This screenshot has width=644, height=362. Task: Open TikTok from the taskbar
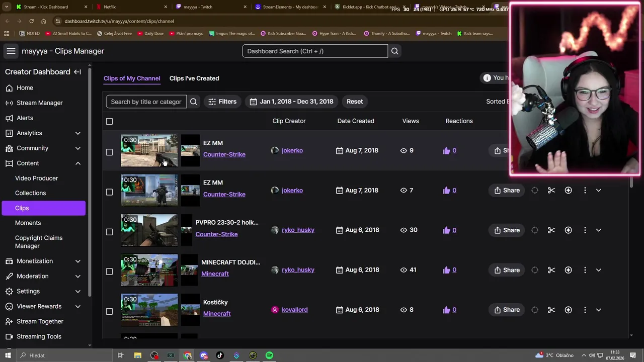coord(220,355)
